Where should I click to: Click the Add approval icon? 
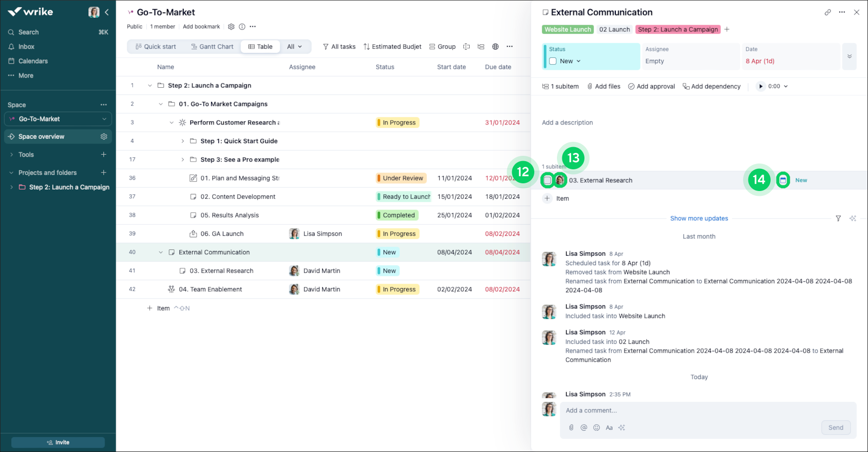point(631,86)
